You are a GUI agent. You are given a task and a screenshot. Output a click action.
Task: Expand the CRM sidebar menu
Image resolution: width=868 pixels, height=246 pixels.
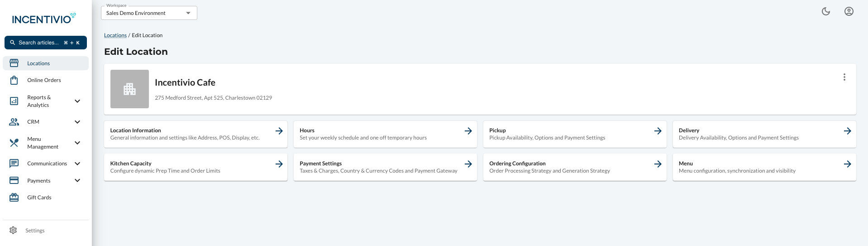(77, 122)
